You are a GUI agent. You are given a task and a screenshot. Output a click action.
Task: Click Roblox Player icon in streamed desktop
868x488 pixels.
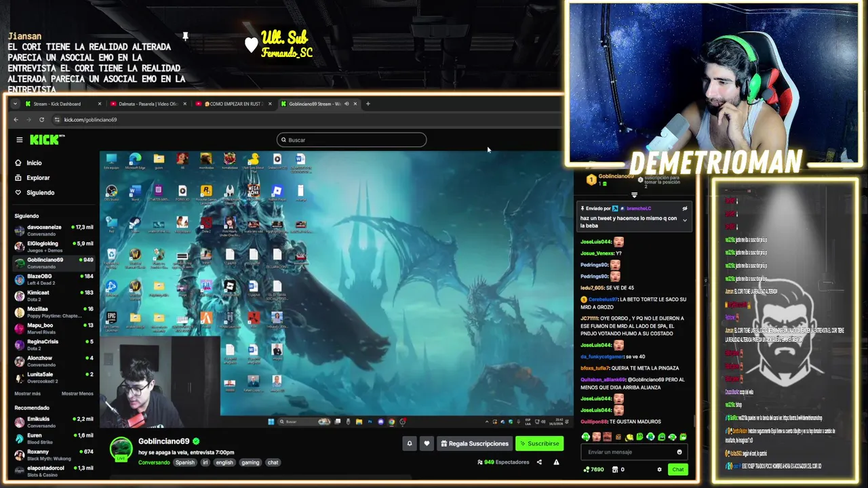[x=277, y=192]
